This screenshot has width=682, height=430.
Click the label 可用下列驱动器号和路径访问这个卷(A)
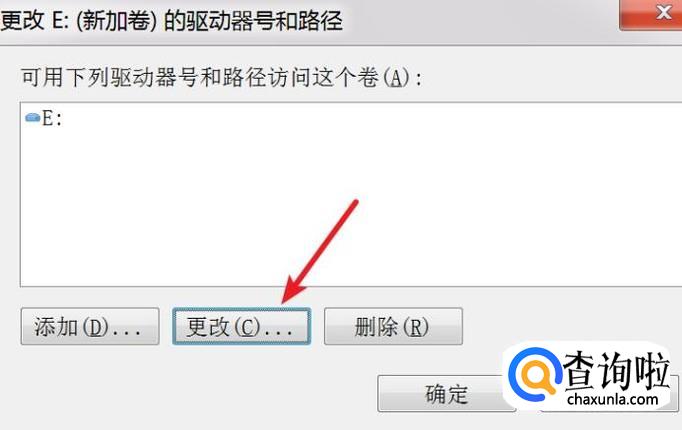click(x=222, y=78)
